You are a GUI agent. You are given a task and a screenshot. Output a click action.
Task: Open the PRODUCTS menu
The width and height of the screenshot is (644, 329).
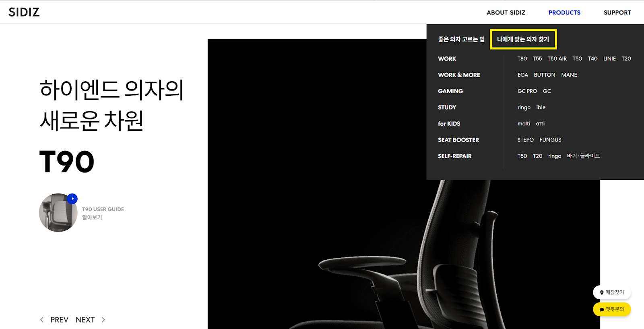(564, 12)
